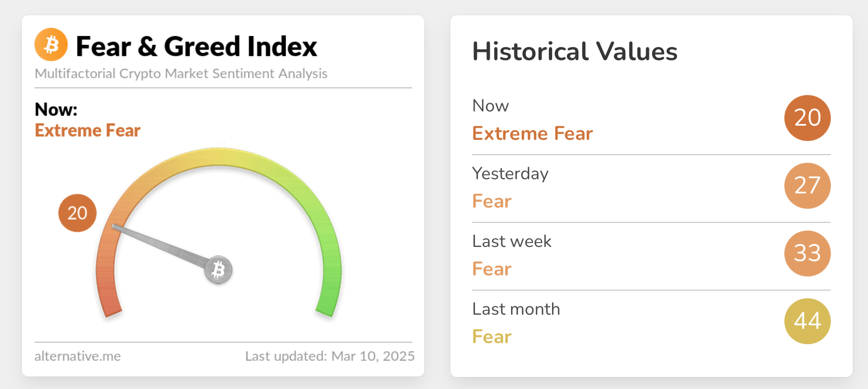The height and width of the screenshot is (389, 868).
Task: Click the Now value 20 circle badge
Action: coord(807,118)
